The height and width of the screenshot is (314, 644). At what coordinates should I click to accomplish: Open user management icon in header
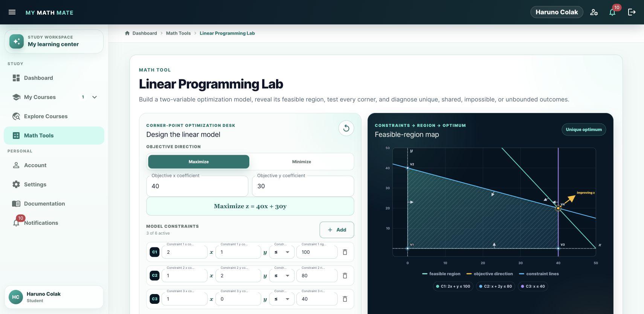[x=594, y=12]
